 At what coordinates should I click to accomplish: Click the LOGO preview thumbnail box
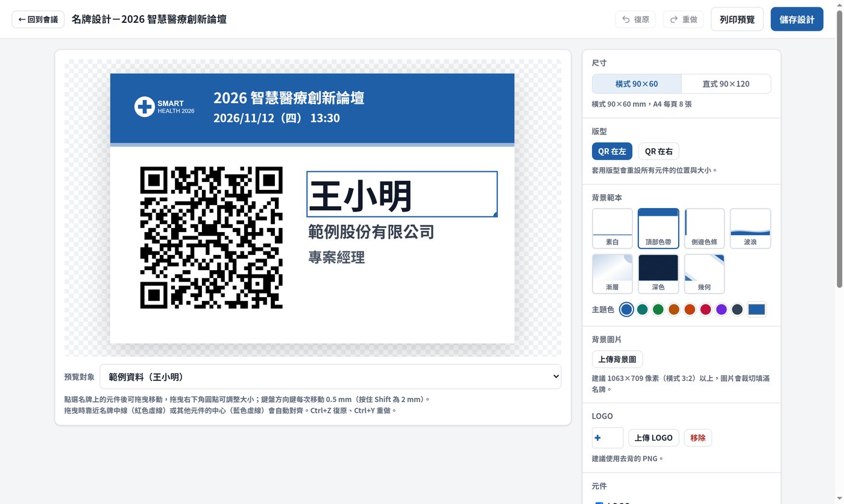coord(608,438)
